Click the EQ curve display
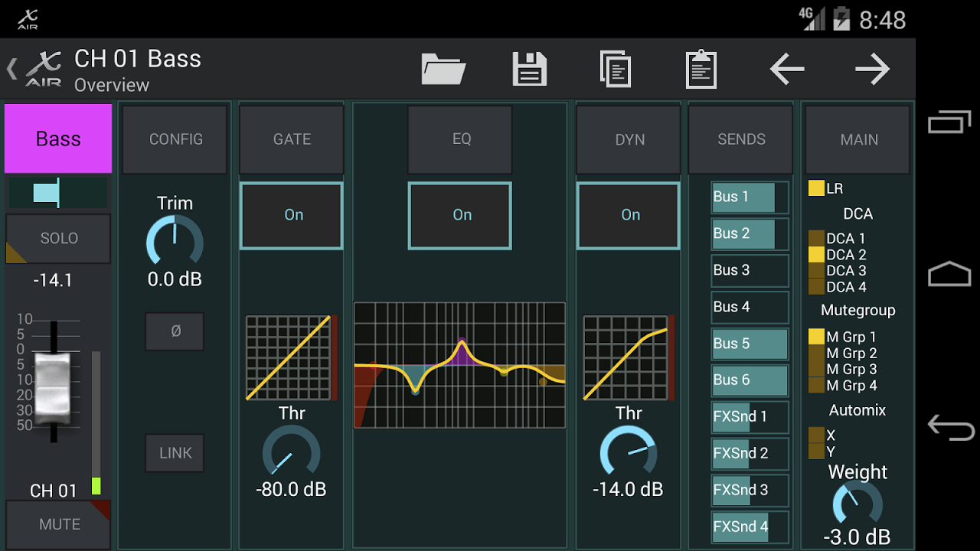Viewport: 980px width, 551px height. (x=459, y=366)
